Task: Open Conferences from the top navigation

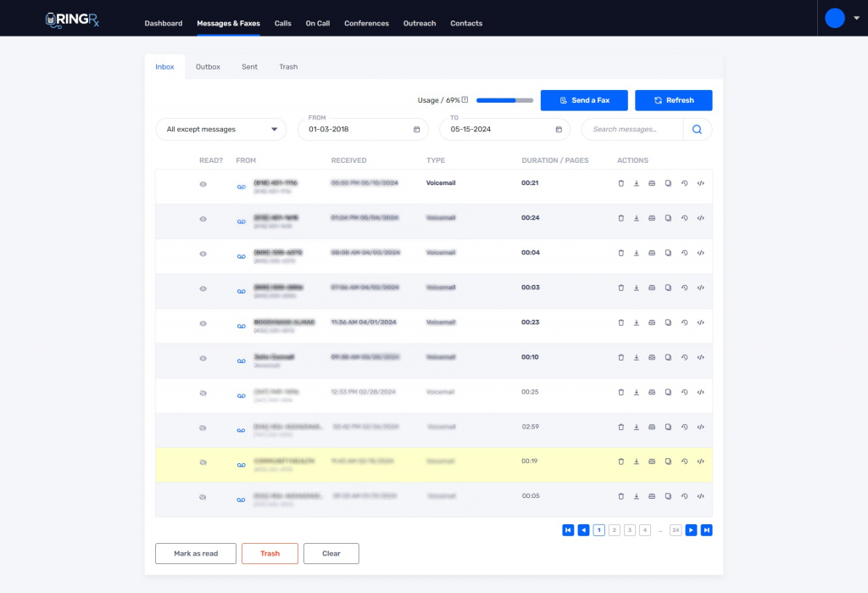Action: [x=366, y=23]
